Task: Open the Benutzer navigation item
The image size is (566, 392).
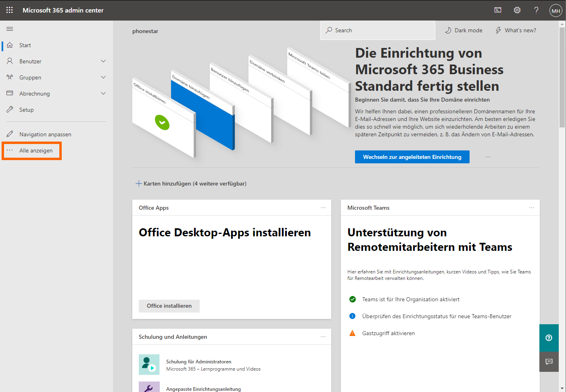Action: [30, 61]
